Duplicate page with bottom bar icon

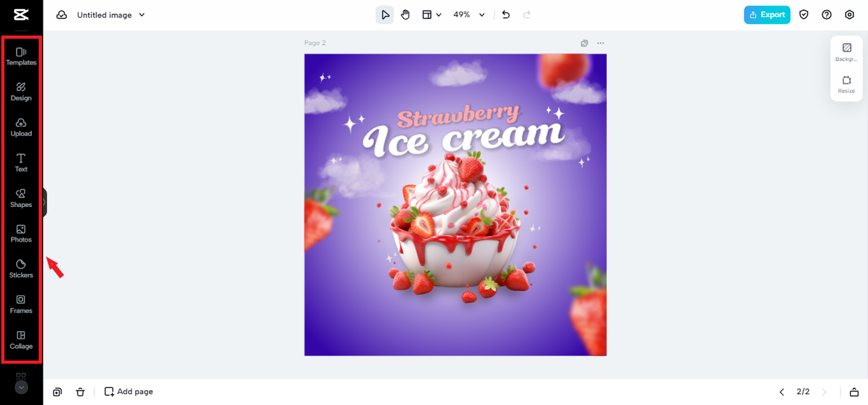click(x=58, y=391)
